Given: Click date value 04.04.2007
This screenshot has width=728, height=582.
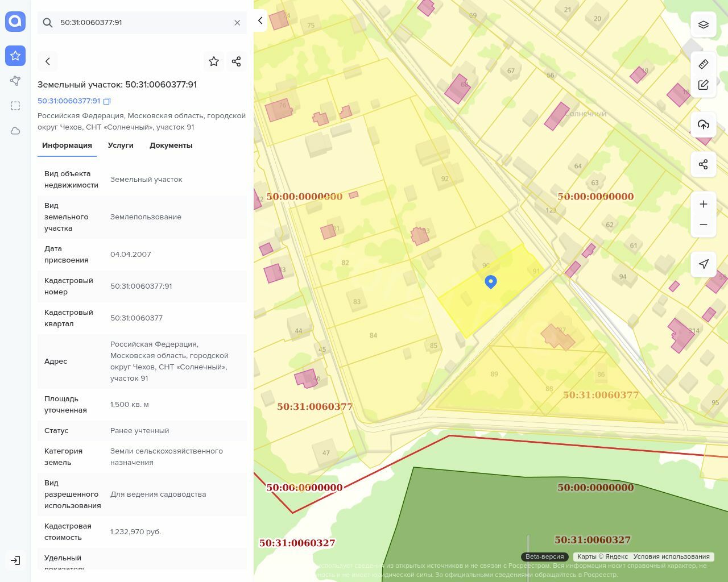Looking at the screenshot, I should click(131, 255).
